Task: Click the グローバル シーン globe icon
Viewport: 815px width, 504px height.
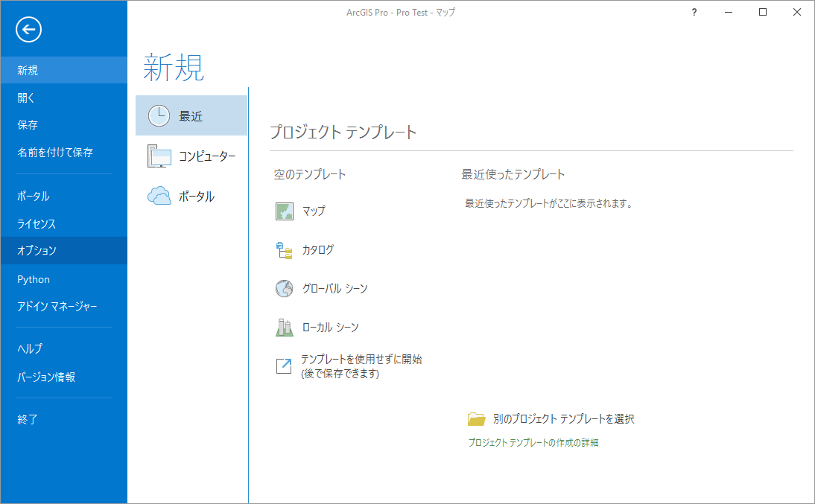Action: pyautogui.click(x=285, y=288)
